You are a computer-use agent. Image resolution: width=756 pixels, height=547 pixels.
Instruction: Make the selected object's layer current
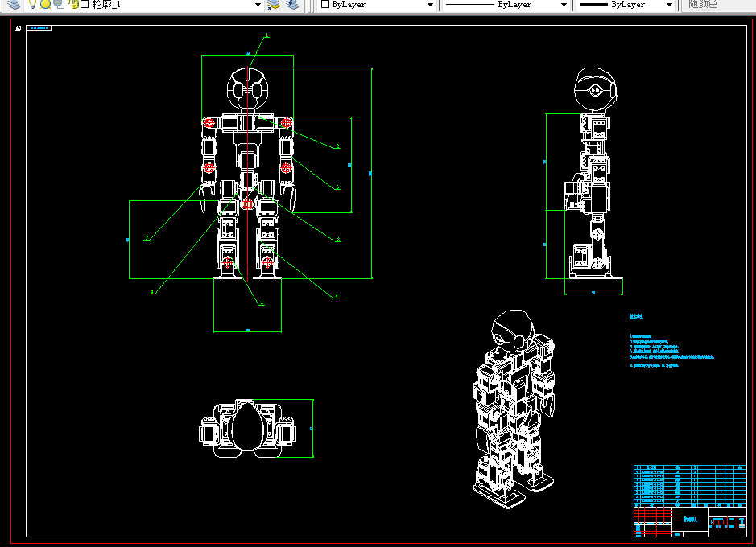(274, 5)
